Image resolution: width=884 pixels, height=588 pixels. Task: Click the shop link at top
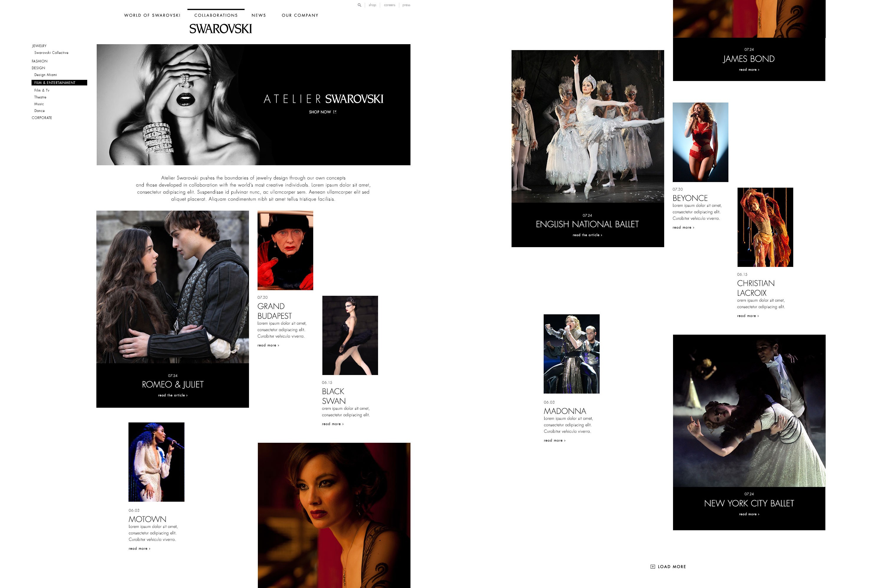tap(372, 5)
